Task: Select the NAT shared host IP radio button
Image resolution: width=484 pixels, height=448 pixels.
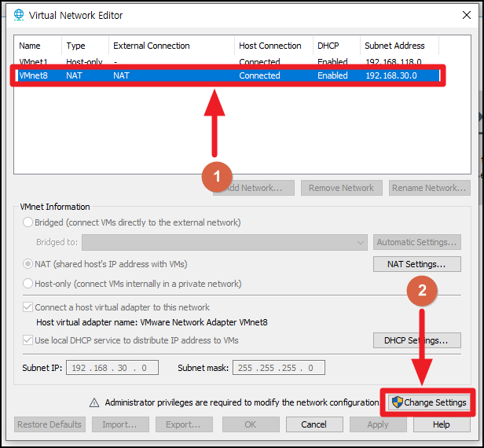Action: click(27, 264)
